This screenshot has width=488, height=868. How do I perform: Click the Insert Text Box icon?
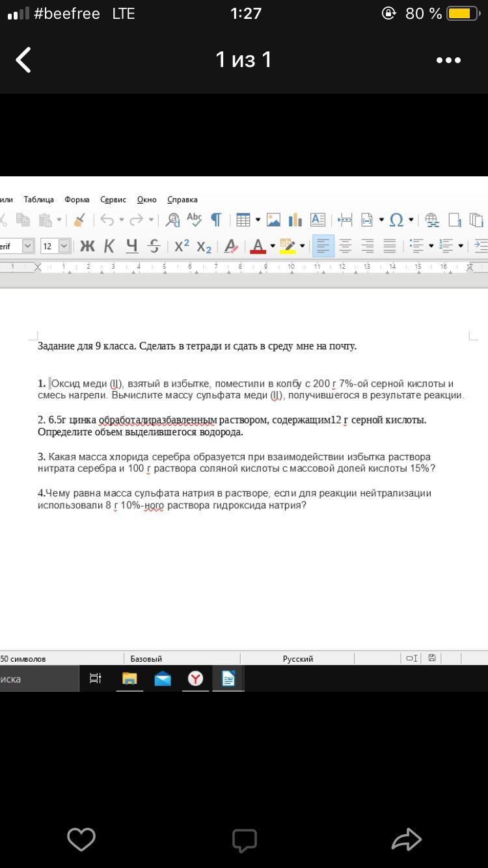coord(318,220)
